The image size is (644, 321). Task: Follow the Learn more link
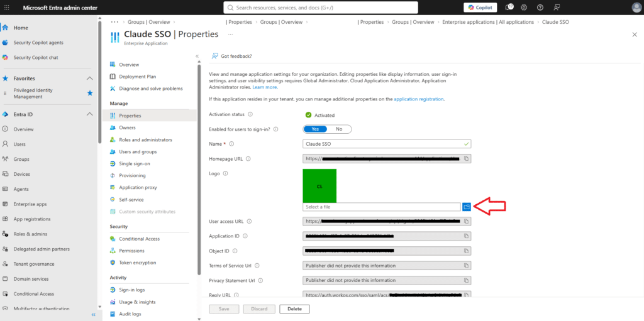point(265,87)
